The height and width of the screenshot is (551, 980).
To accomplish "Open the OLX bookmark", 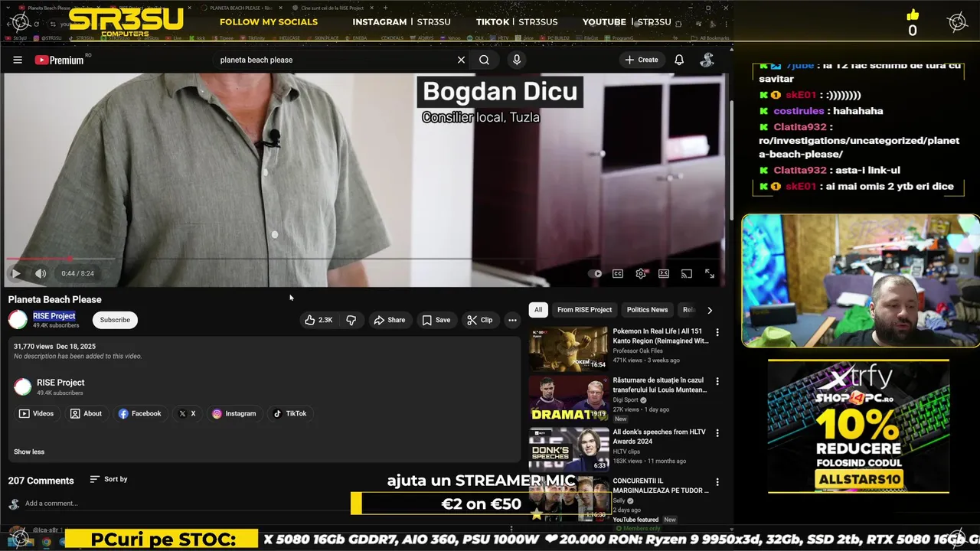I will pos(476,37).
